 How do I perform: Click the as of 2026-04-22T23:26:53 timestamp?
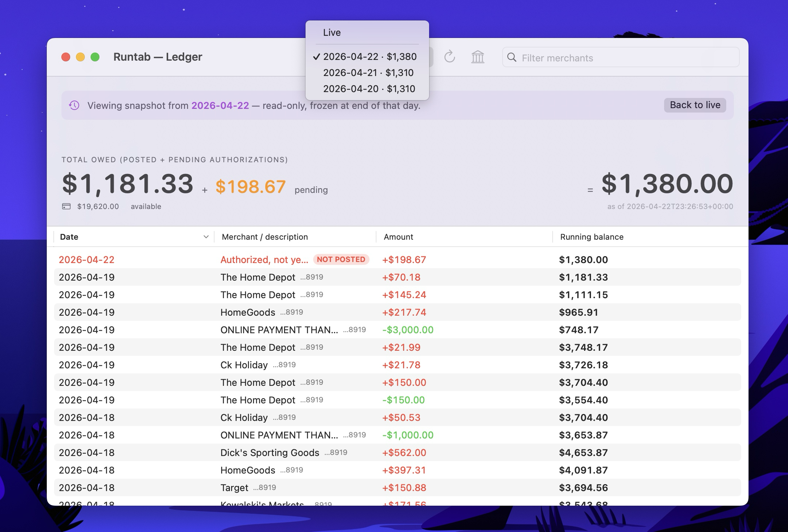(670, 206)
